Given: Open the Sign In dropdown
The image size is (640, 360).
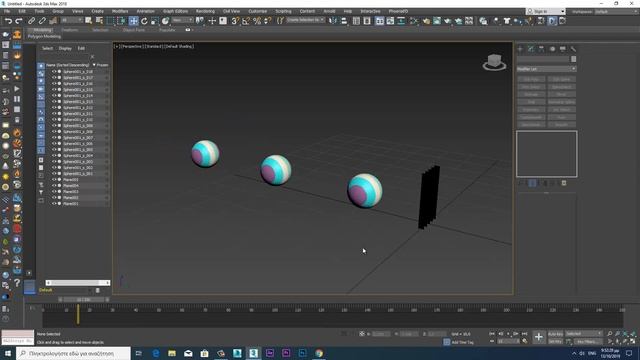Looking at the screenshot, I should tap(546, 11).
